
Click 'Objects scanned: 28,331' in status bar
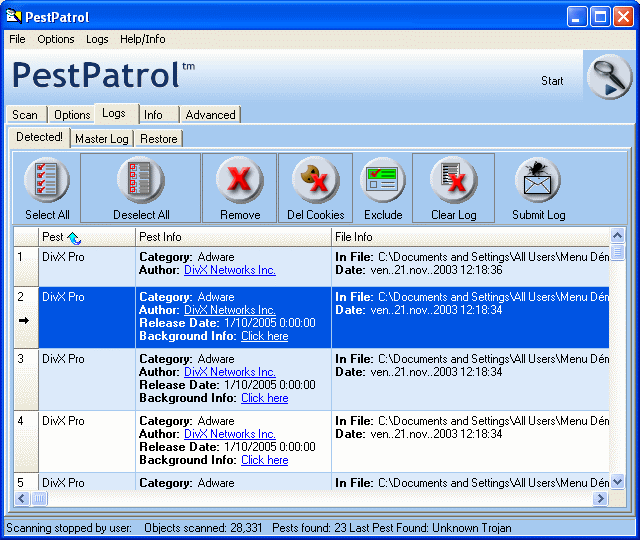[203, 528]
